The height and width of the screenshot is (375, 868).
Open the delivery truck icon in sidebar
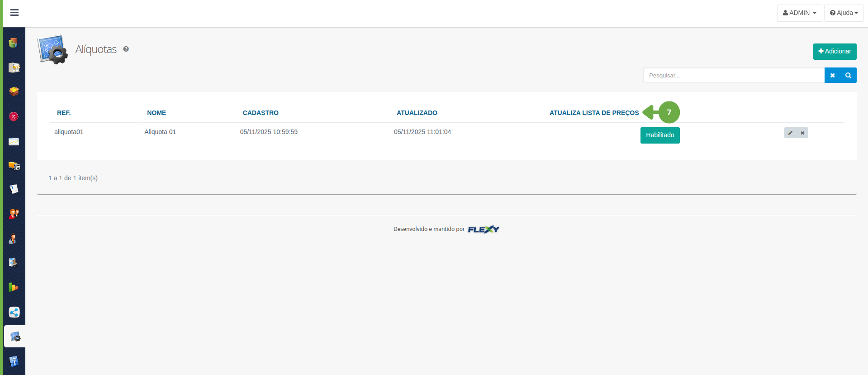(x=14, y=166)
